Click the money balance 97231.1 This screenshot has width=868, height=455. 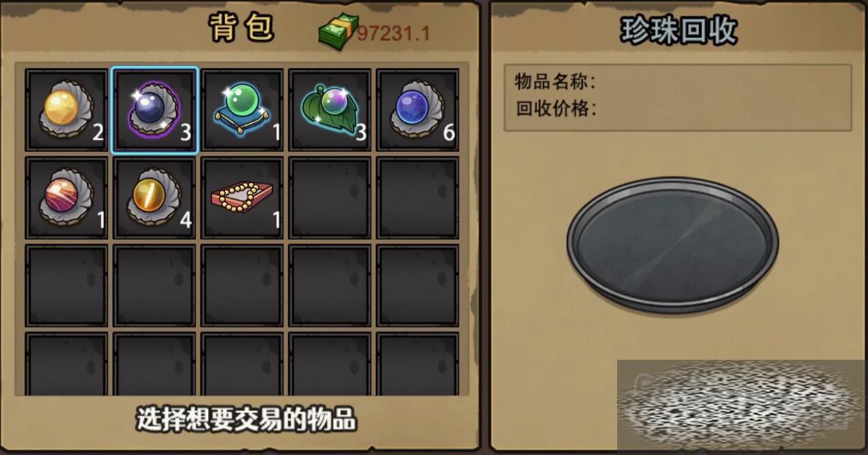[394, 33]
